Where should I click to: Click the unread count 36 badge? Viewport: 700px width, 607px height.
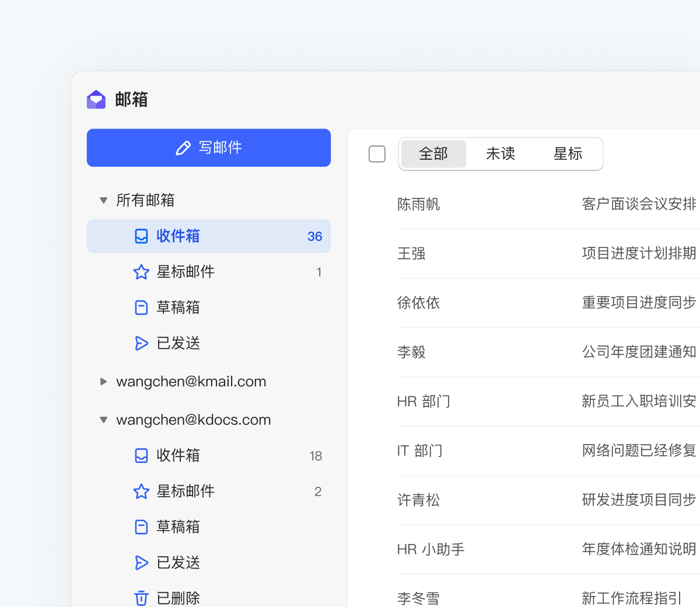click(x=314, y=236)
